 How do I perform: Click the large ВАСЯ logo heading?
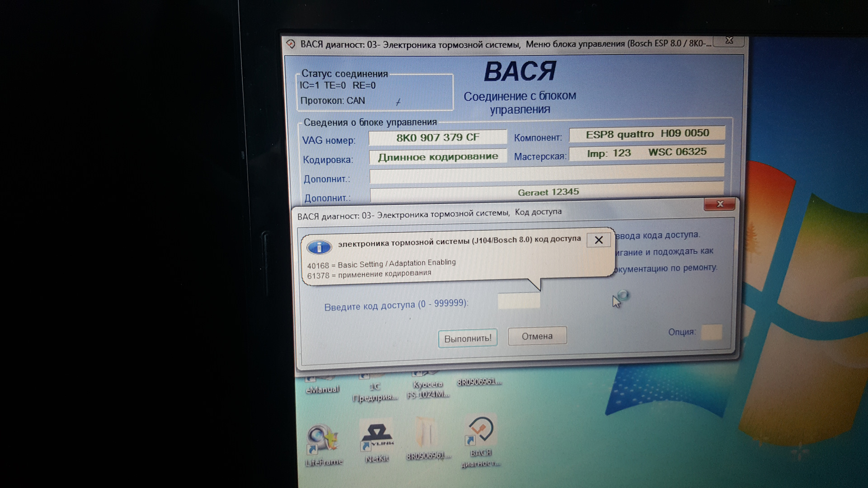(x=520, y=71)
